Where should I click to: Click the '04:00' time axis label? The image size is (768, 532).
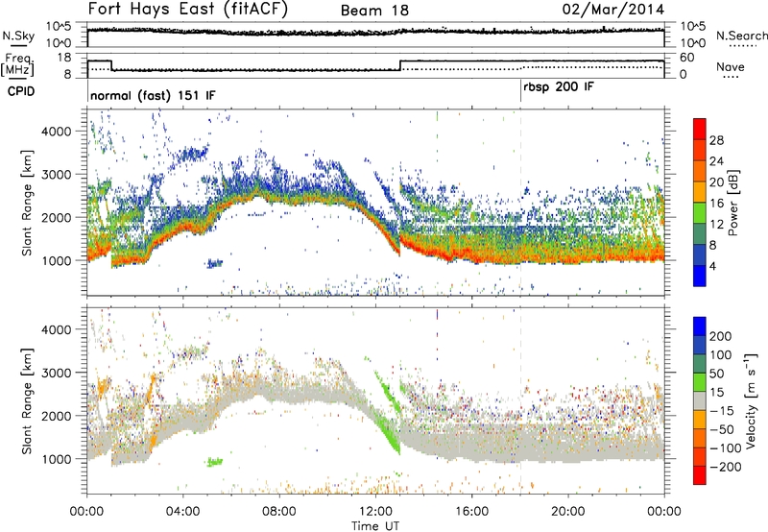[183, 512]
